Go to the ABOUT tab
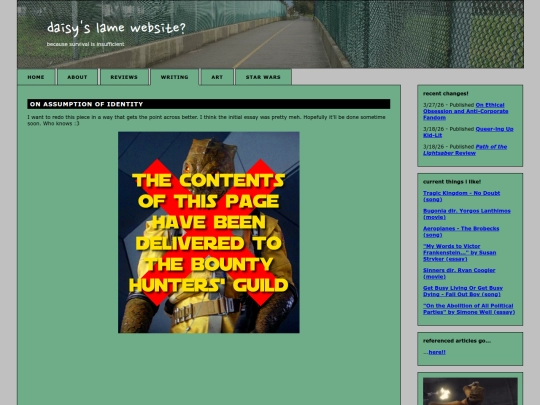 click(x=77, y=77)
